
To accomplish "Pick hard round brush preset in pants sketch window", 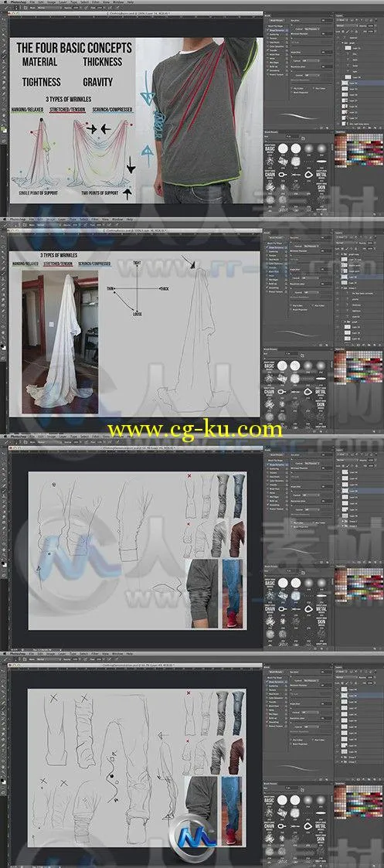I will [282, 800].
